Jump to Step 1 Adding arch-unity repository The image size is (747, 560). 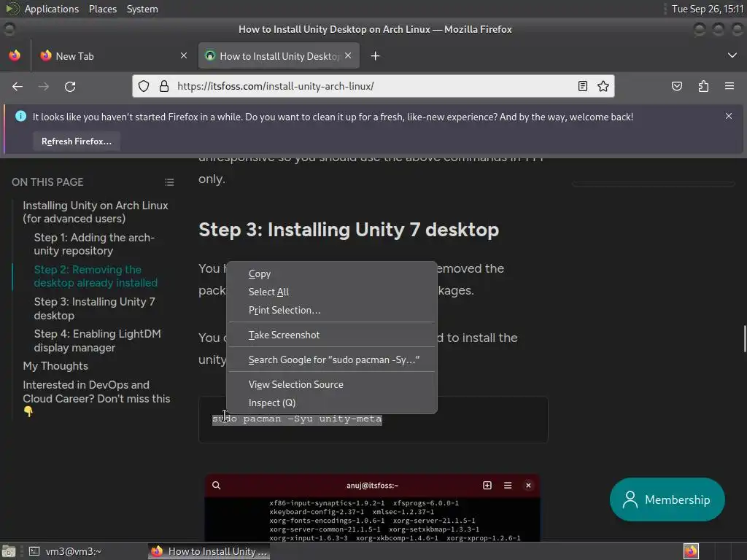coord(94,244)
